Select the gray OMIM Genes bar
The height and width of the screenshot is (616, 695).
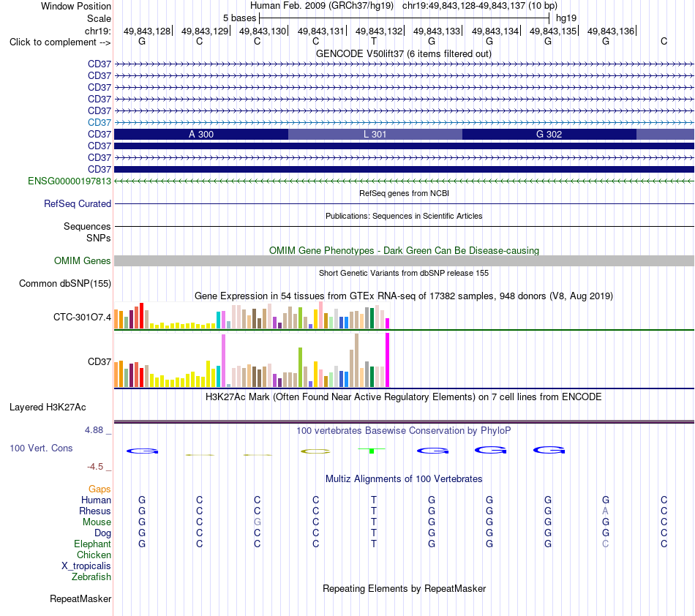coord(404,260)
